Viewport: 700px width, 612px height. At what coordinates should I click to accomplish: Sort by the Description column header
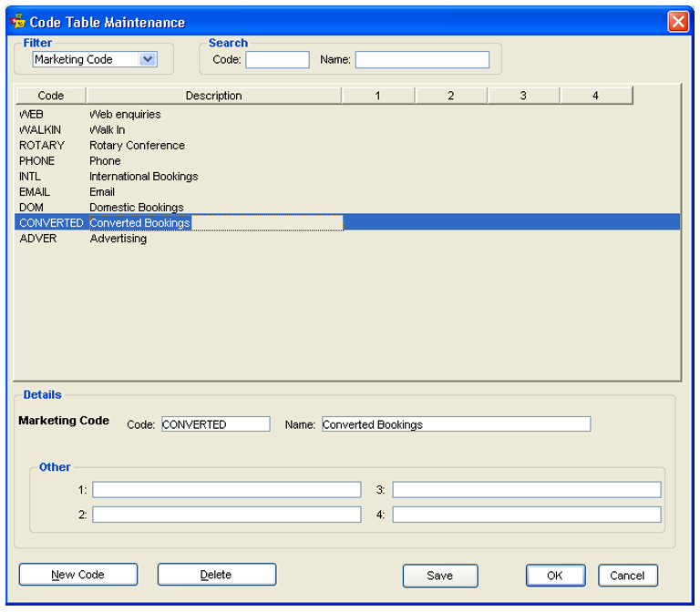coord(214,96)
